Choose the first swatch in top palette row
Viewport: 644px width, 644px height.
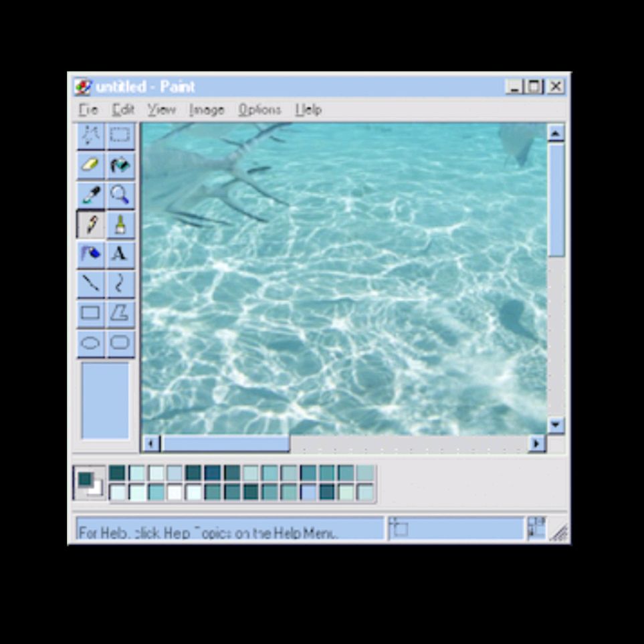117,473
